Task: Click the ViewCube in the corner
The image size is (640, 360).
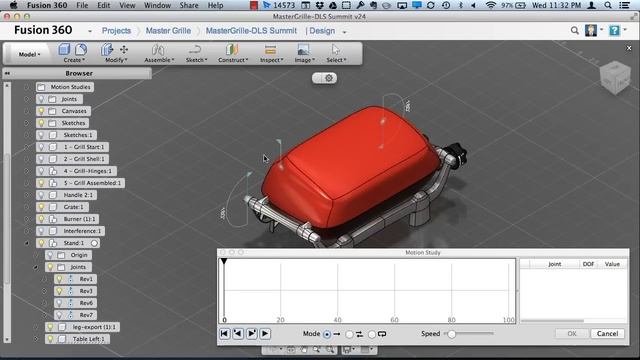Action: pos(615,78)
